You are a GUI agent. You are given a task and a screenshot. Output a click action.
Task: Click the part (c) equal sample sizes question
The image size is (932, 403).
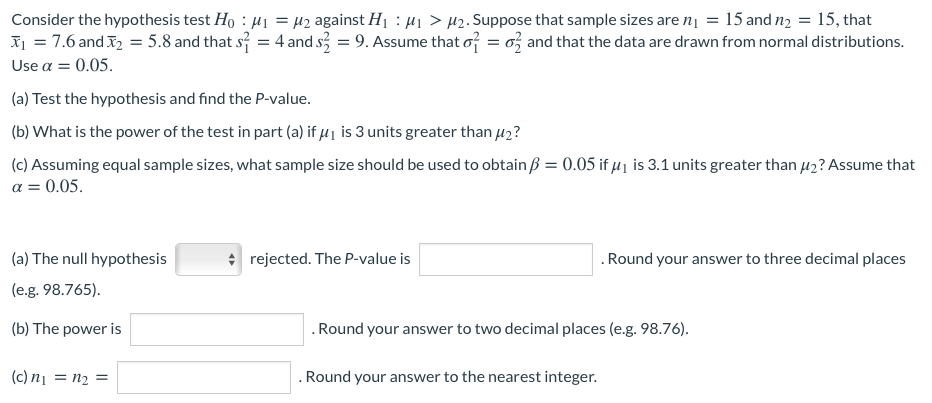tap(463, 176)
